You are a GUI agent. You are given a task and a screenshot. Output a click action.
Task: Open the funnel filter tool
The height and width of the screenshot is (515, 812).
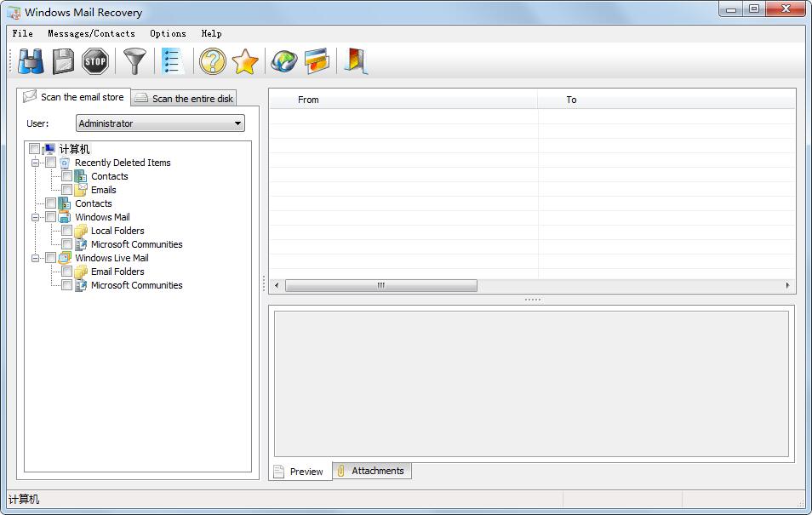click(x=134, y=61)
